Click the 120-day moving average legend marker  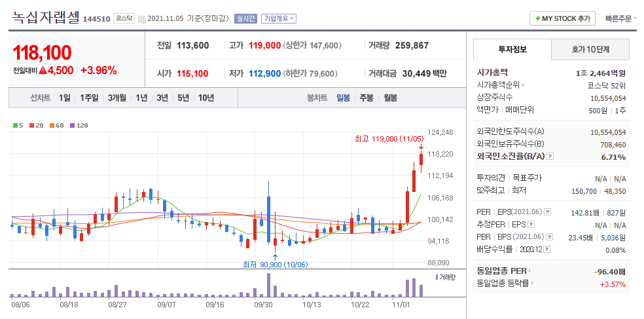coord(72,126)
